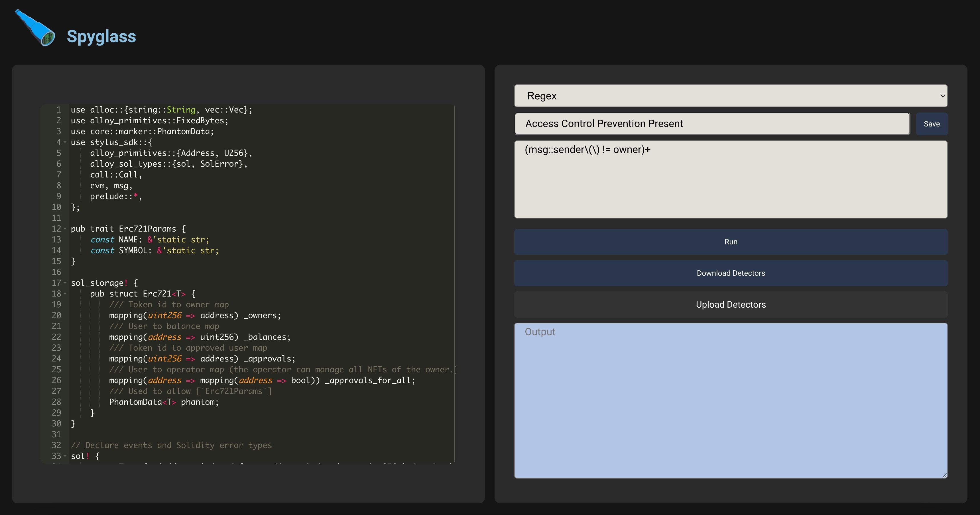Open the Regex detector type dropdown

point(730,96)
